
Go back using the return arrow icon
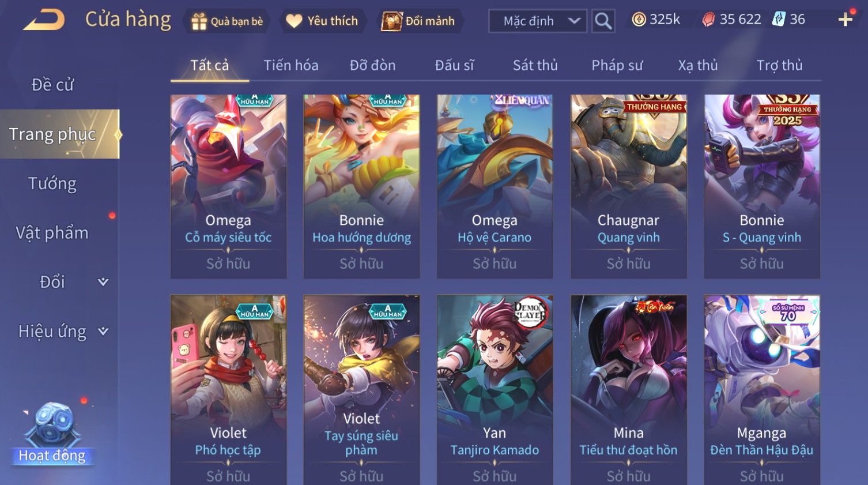(x=44, y=21)
